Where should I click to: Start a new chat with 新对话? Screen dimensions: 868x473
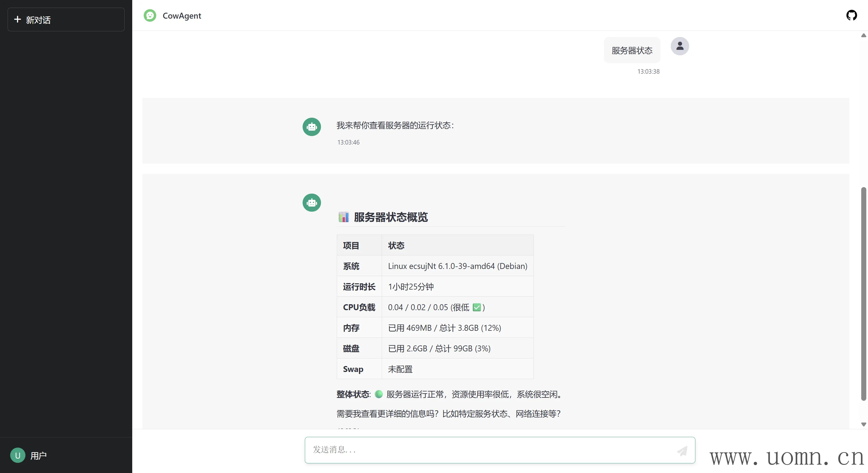coord(66,19)
